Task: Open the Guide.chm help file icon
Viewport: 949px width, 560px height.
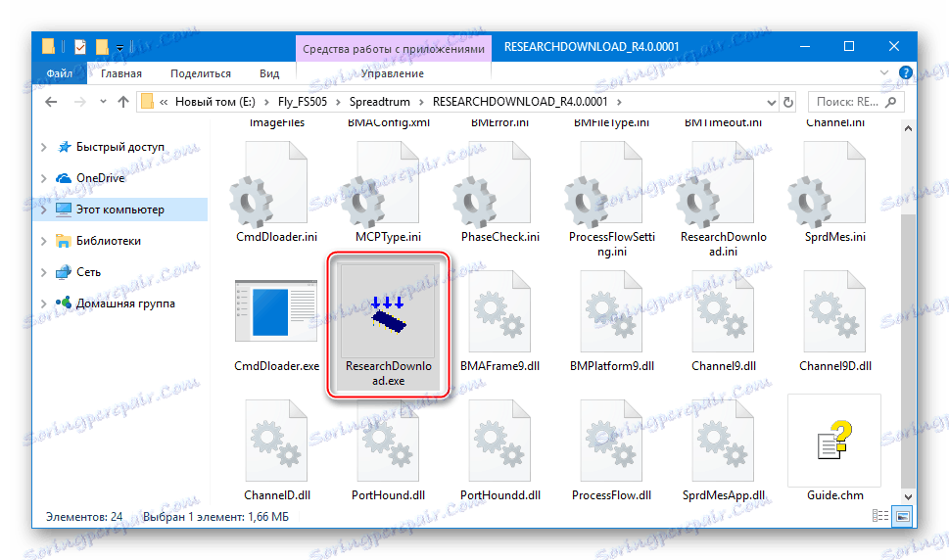Action: (834, 441)
